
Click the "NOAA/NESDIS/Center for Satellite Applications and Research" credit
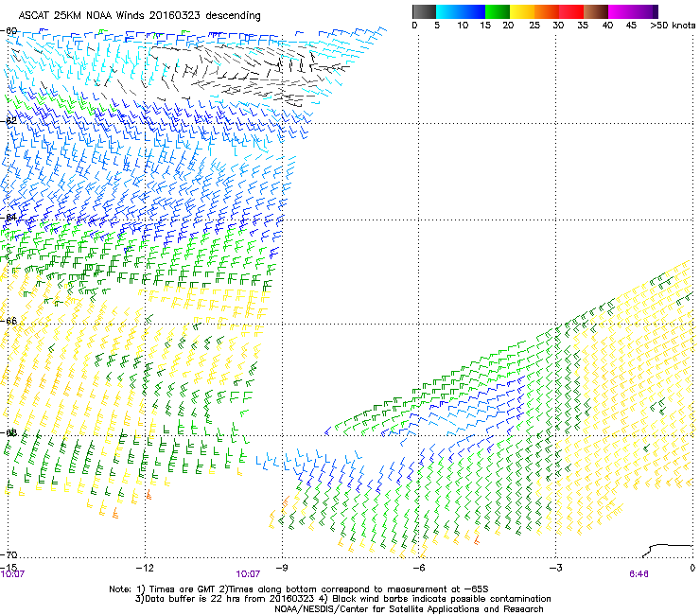click(409, 609)
